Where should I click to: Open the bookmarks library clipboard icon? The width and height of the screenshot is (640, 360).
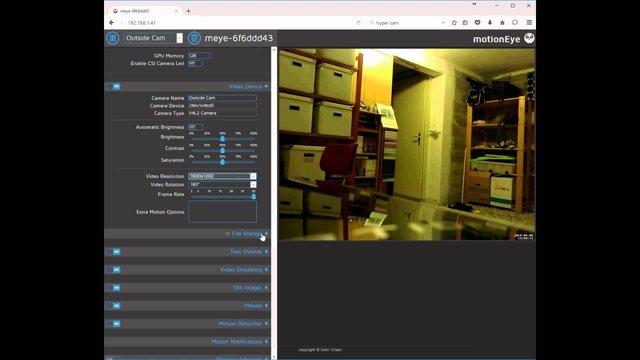point(465,23)
